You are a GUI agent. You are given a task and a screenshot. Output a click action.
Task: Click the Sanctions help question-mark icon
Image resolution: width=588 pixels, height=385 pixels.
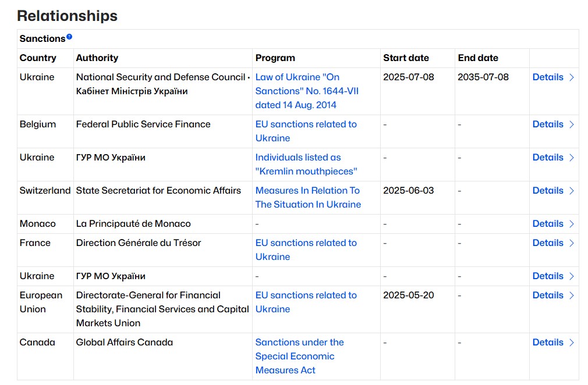coord(69,37)
